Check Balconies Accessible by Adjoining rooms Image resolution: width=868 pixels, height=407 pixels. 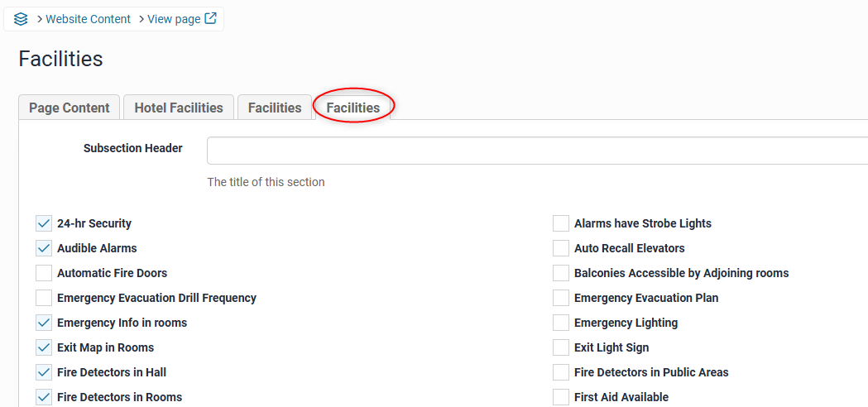(x=561, y=273)
